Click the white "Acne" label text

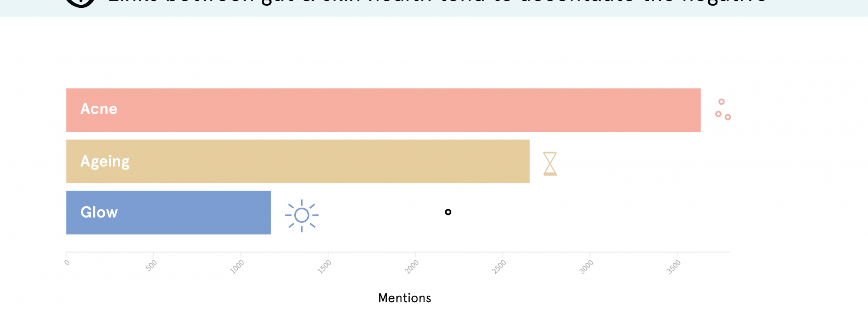(99, 109)
